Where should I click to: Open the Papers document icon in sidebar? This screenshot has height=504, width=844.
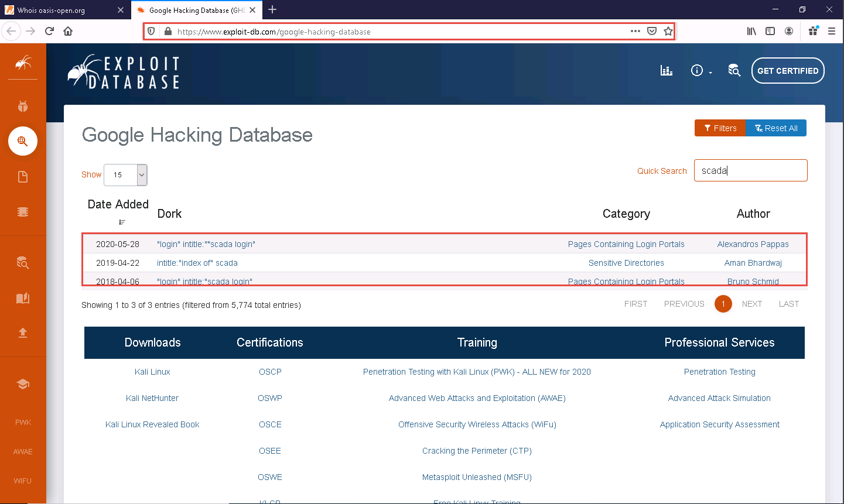click(x=23, y=177)
